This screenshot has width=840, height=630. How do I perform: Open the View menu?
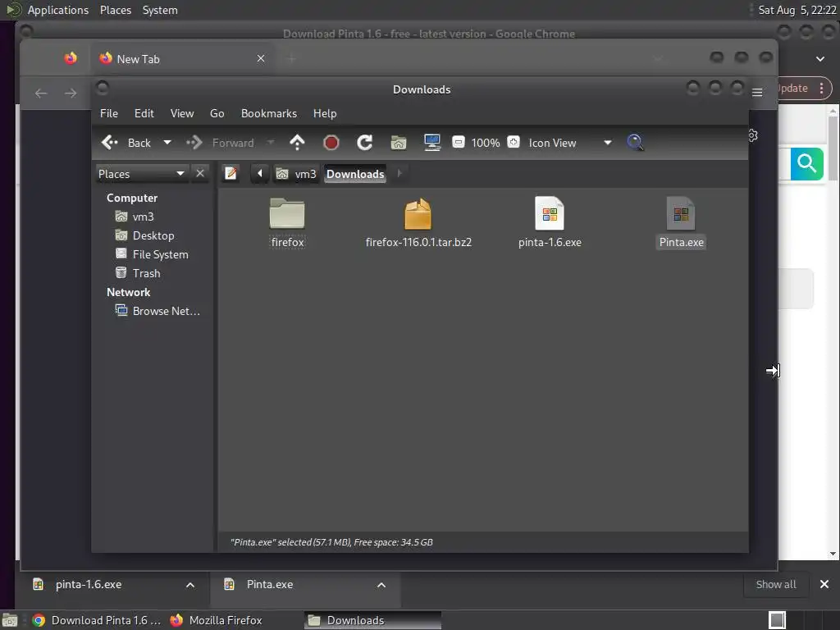pos(182,113)
